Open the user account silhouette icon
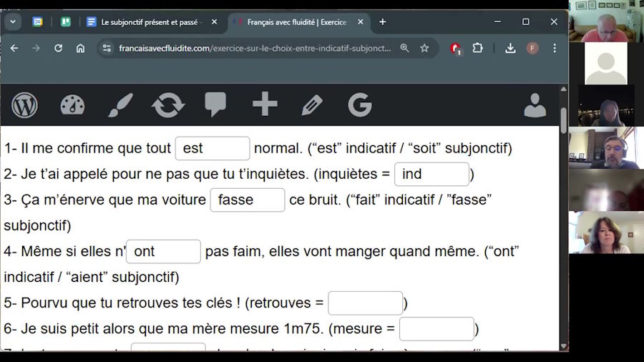 [535, 105]
